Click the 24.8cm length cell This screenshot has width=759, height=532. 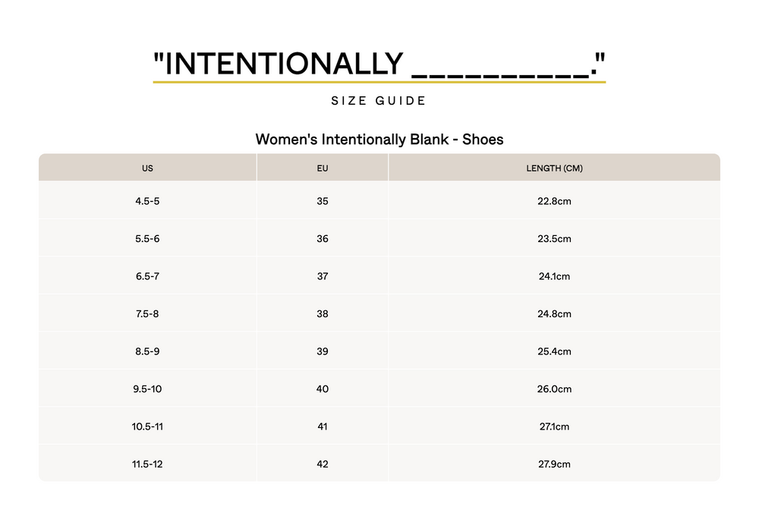tap(554, 314)
